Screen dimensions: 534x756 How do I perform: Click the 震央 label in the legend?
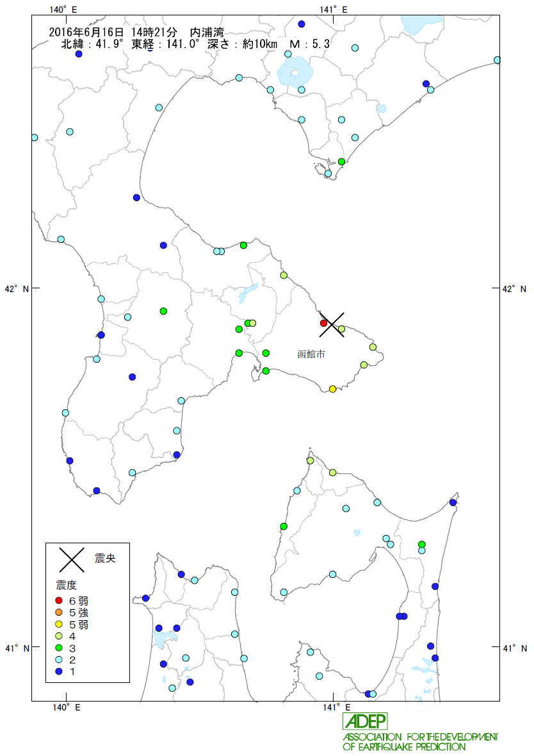click(x=105, y=558)
